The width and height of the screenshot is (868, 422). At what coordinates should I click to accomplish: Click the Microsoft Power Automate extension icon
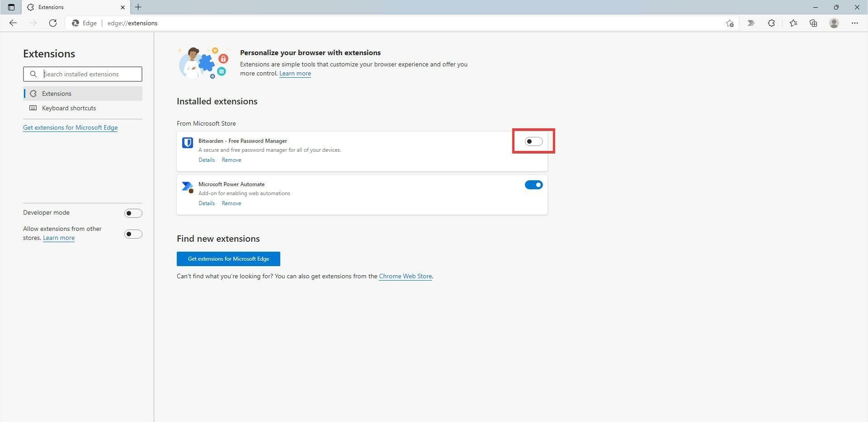(188, 187)
